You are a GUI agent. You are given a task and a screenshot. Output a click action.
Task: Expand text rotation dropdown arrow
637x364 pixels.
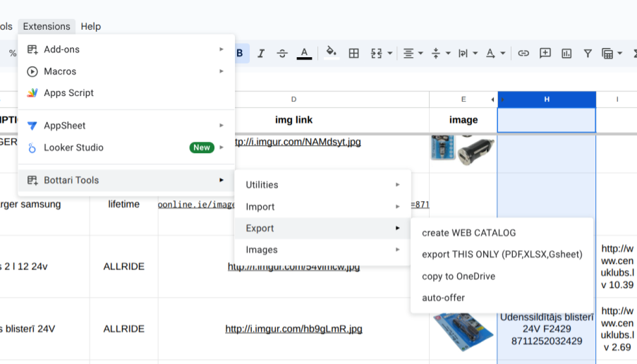[x=503, y=53]
